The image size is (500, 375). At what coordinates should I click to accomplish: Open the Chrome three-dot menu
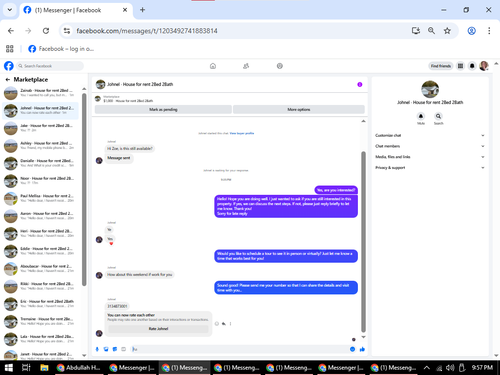[489, 31]
